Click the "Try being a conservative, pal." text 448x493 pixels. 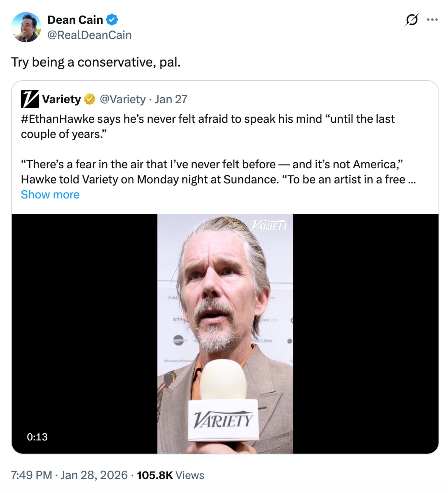pos(96,62)
